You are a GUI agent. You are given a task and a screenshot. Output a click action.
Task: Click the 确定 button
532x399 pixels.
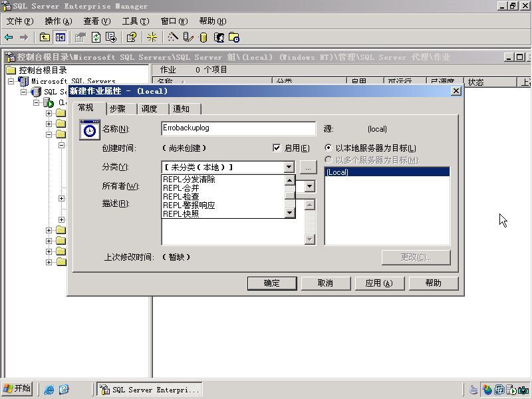pyautogui.click(x=272, y=283)
